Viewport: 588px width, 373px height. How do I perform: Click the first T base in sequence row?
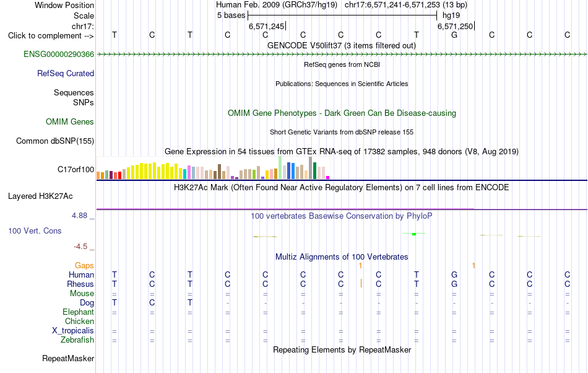pyautogui.click(x=115, y=35)
